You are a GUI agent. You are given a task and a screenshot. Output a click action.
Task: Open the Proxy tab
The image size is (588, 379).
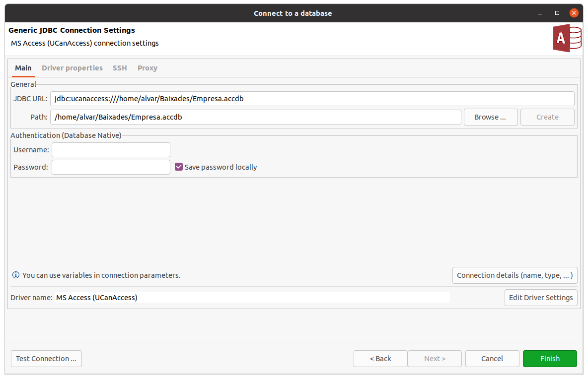pos(147,68)
